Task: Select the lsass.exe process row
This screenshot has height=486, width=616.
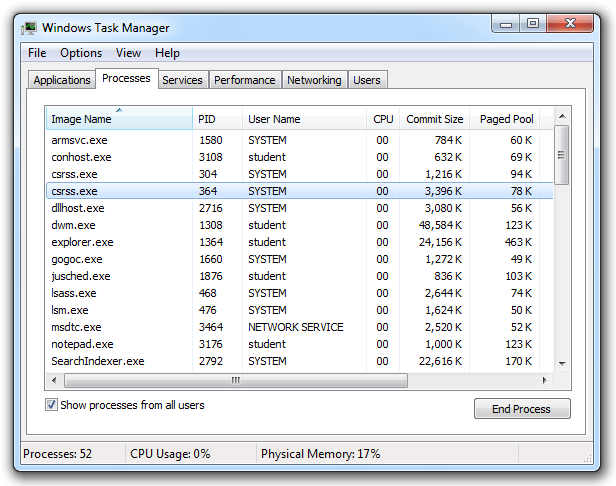Action: tap(299, 293)
